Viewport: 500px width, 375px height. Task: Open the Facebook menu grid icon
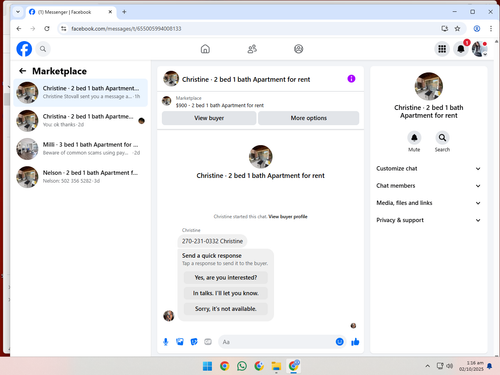(442, 49)
